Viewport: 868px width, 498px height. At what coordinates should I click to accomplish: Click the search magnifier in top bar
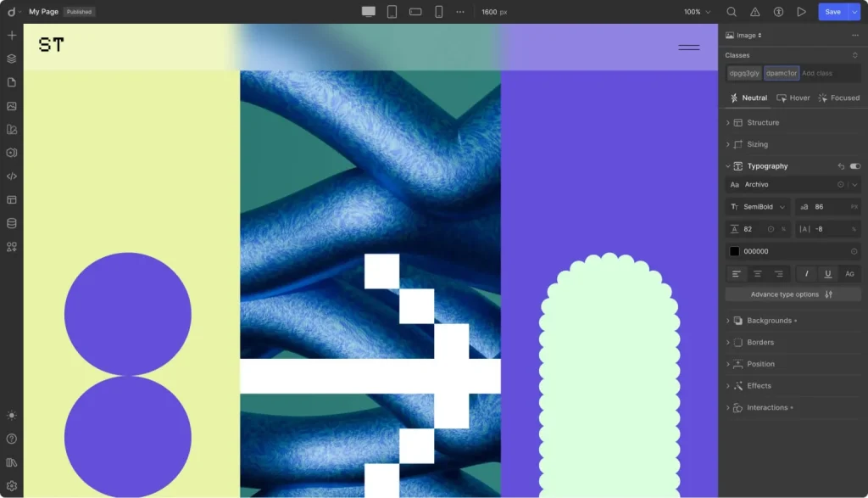(732, 12)
